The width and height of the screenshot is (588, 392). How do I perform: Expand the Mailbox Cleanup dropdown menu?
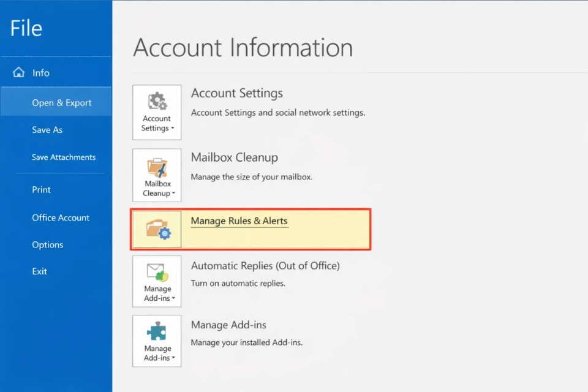(x=172, y=192)
